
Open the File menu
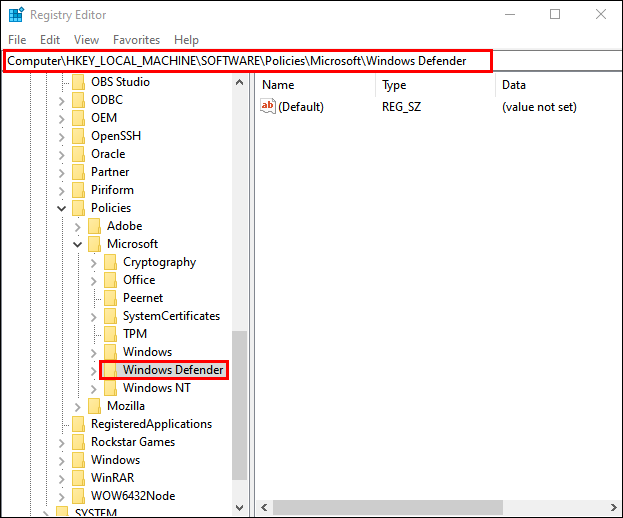[x=17, y=40]
